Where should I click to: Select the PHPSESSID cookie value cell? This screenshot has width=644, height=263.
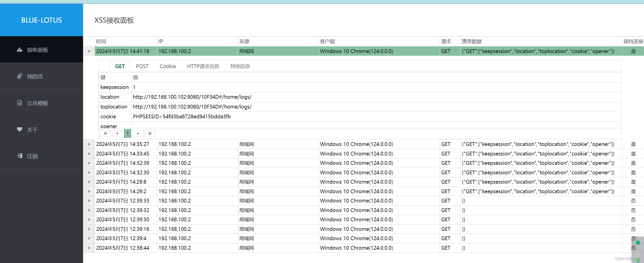[376, 117]
